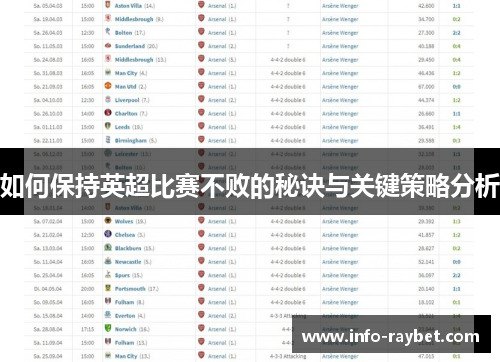This screenshot has height=362, width=500.
Task: Open the Portsmouth (17.) team link
Action: point(130,289)
